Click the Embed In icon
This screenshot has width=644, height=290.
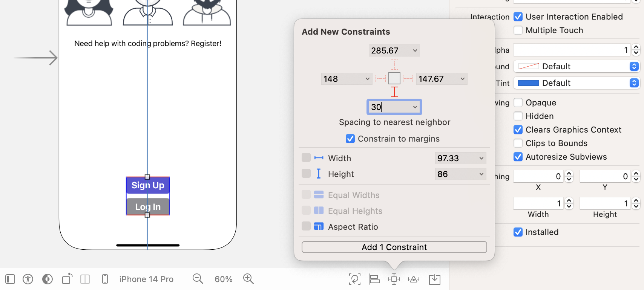[x=435, y=279]
